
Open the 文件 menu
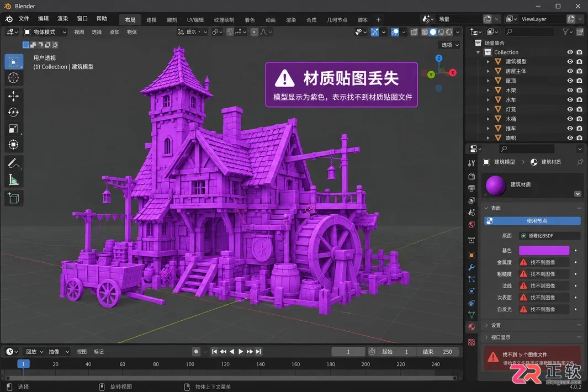(24, 19)
